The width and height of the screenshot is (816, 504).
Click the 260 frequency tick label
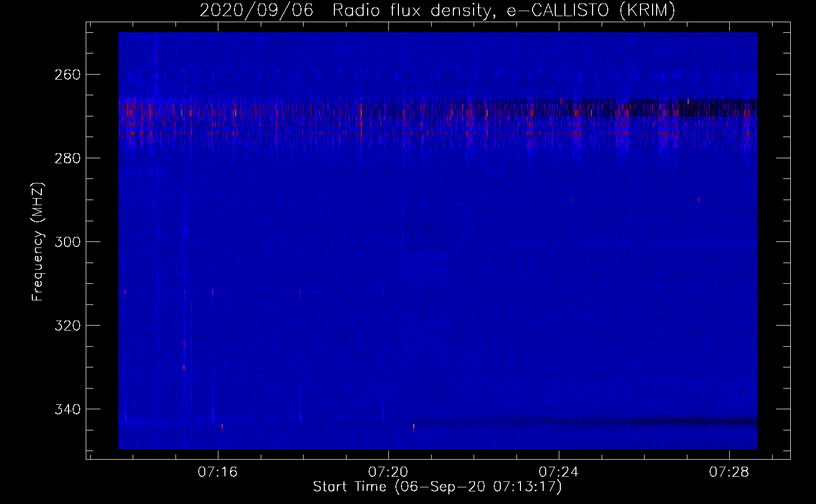pos(68,75)
